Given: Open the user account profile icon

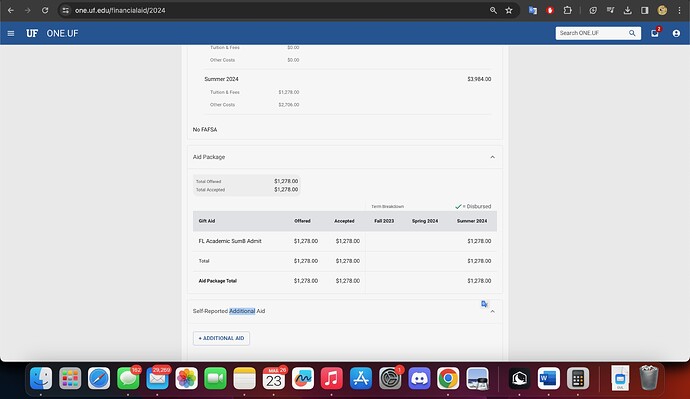Looking at the screenshot, I should point(676,33).
